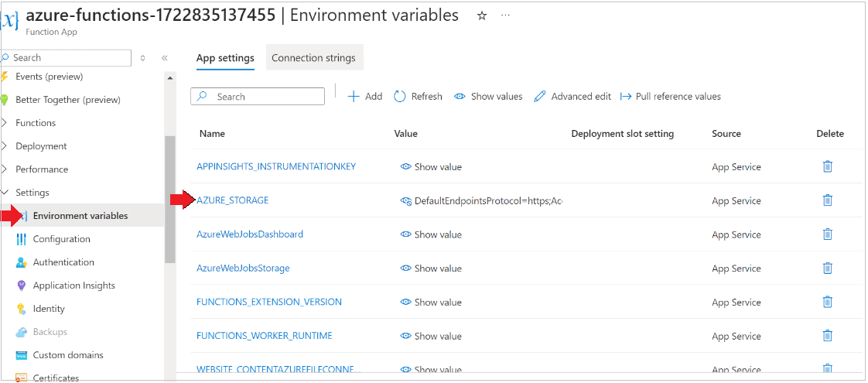Click the Identity key icon
Image resolution: width=868 pixels, height=383 pixels.
(x=22, y=309)
